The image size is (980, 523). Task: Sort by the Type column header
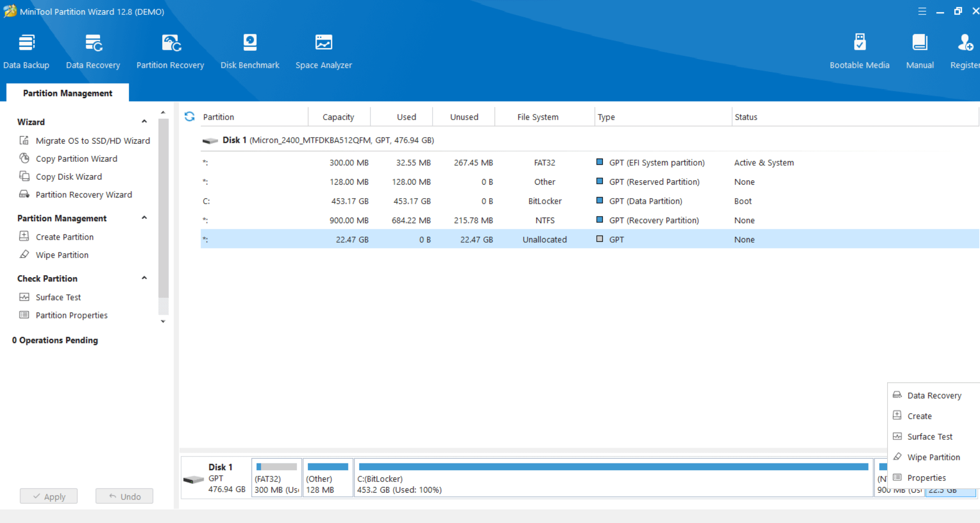click(663, 117)
